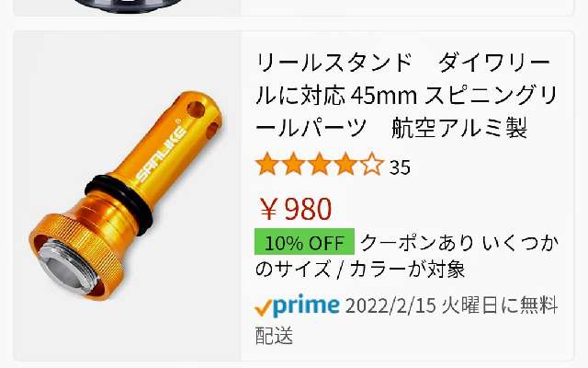Click the first filled gold star

click(x=267, y=164)
